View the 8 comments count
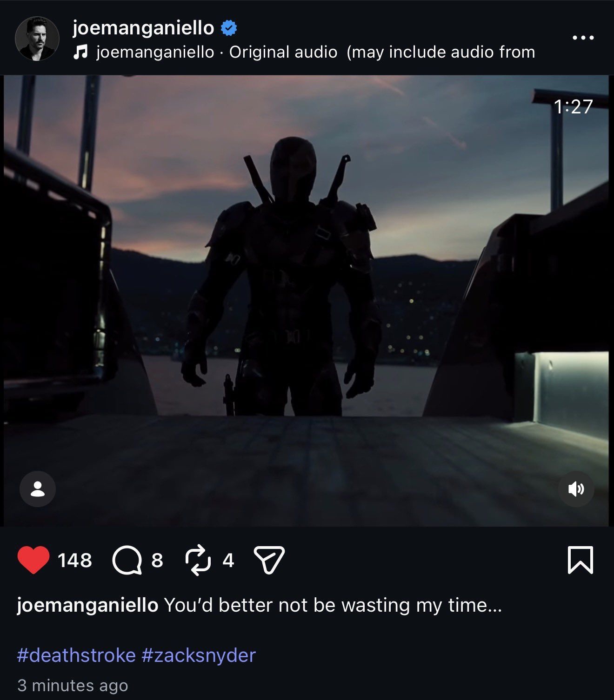 (x=157, y=560)
